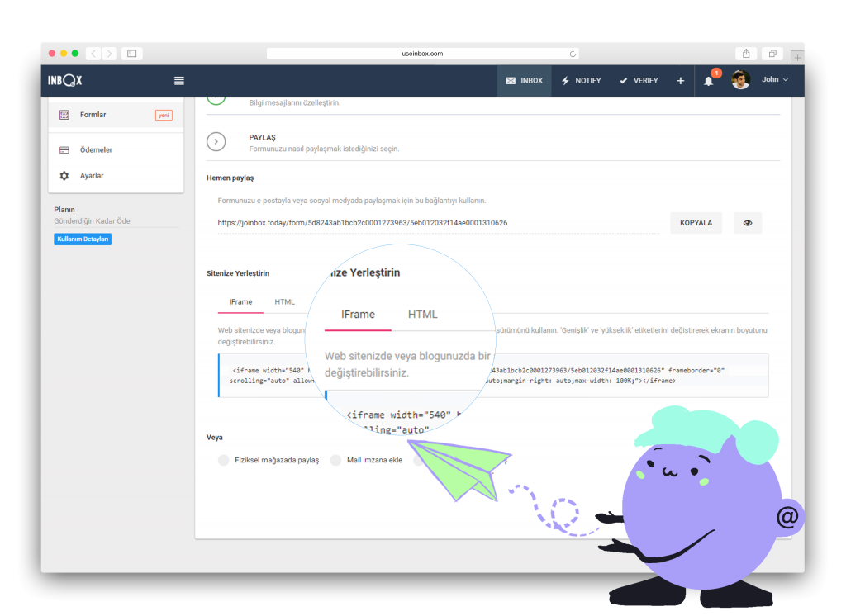Switch to the HTML tab
The image size is (846, 616).
pyautogui.click(x=284, y=302)
